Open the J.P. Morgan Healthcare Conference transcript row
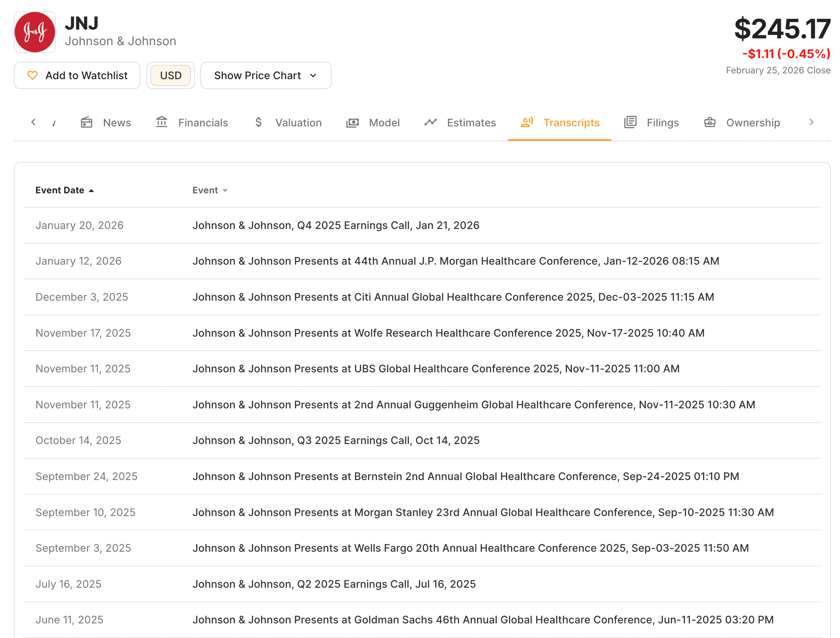This screenshot has height=638, width=840. (x=456, y=261)
